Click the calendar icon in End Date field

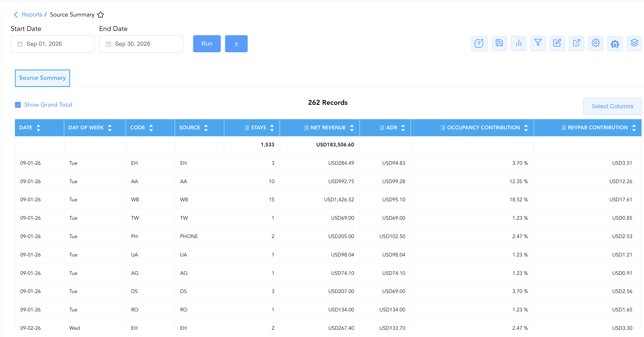108,44
